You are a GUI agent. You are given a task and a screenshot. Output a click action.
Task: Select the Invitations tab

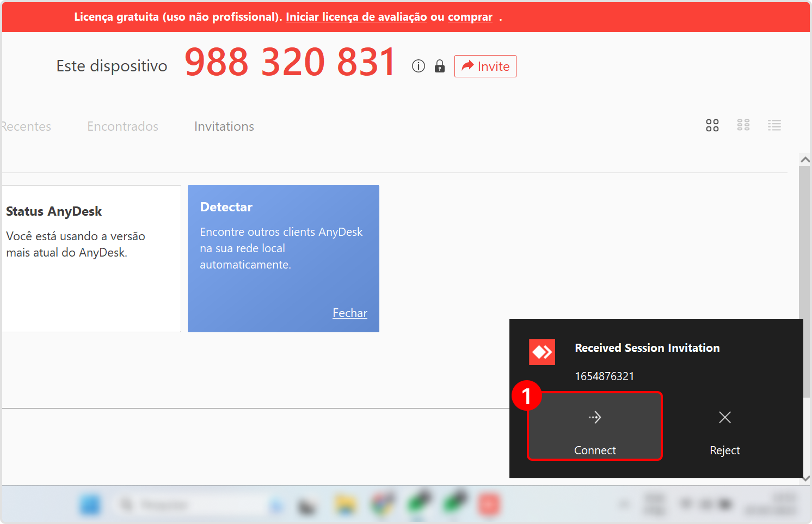[224, 126]
